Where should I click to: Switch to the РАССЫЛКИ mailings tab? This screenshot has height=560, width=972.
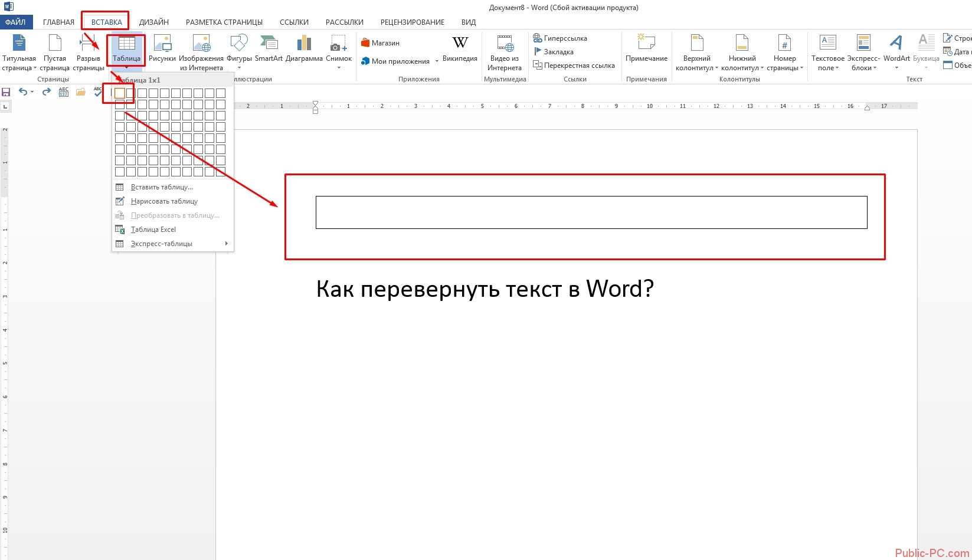click(345, 22)
